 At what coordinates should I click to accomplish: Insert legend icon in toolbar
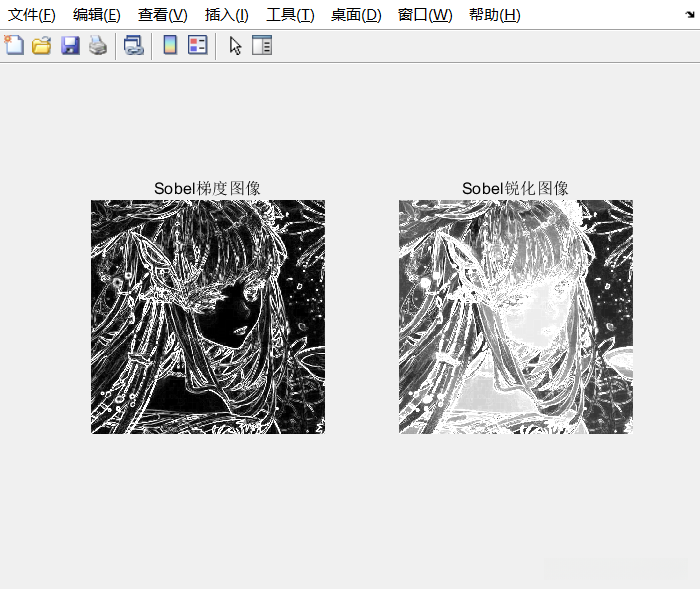pos(198,45)
